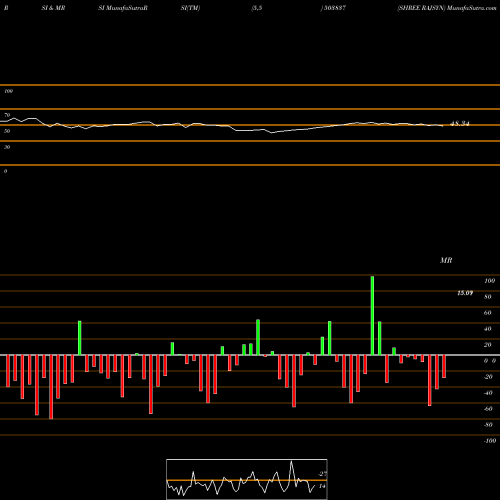Image resolution: width=500 pixels, height=500 pixels.
Task: Click the RSI value 48.34
Action: 460,124
